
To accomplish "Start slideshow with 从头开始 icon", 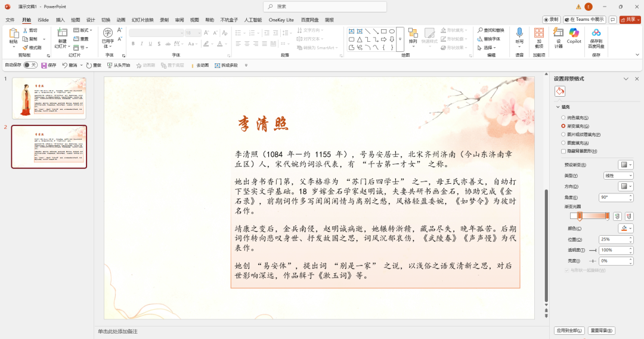I will [x=110, y=65].
